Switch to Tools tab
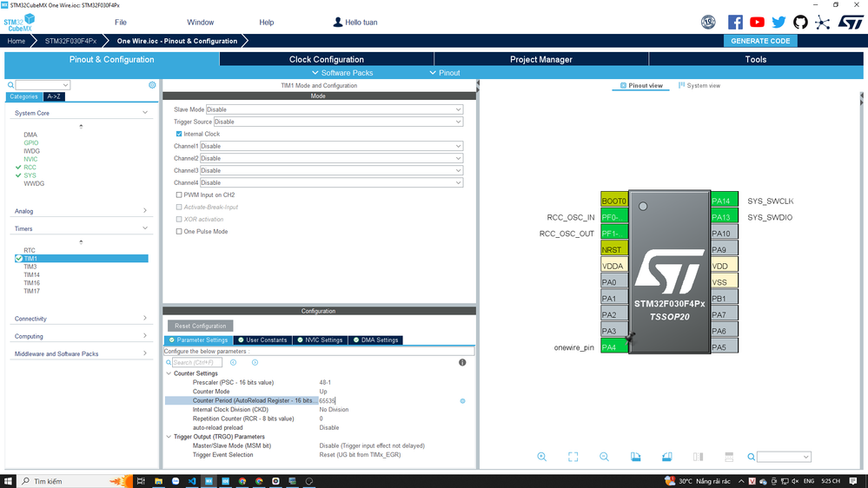Viewport: 868px width, 488px height. [x=756, y=59]
